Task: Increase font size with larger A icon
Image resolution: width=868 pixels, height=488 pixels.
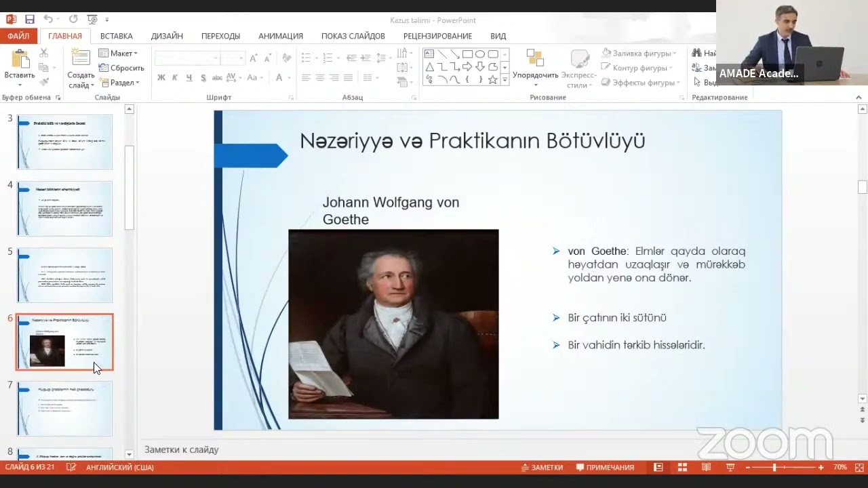Action: tap(254, 58)
